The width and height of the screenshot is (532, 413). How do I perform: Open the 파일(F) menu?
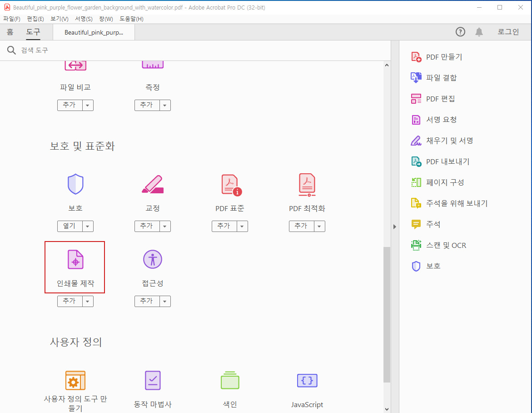[12, 19]
